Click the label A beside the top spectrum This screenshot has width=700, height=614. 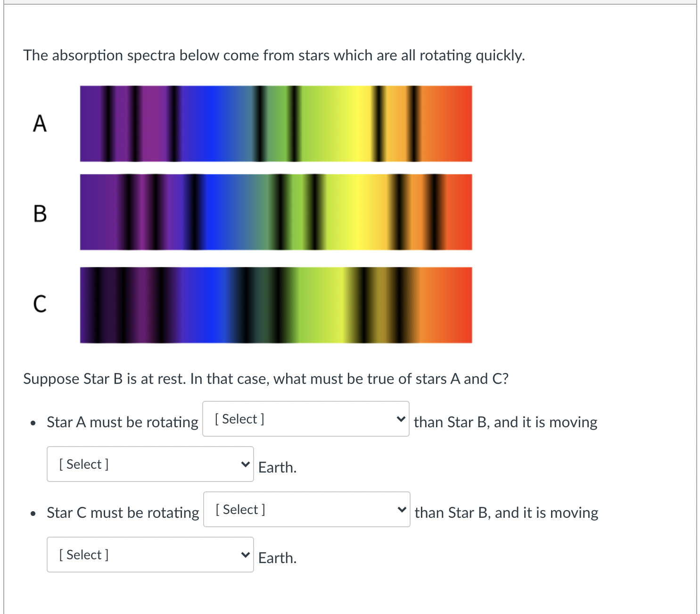40,123
